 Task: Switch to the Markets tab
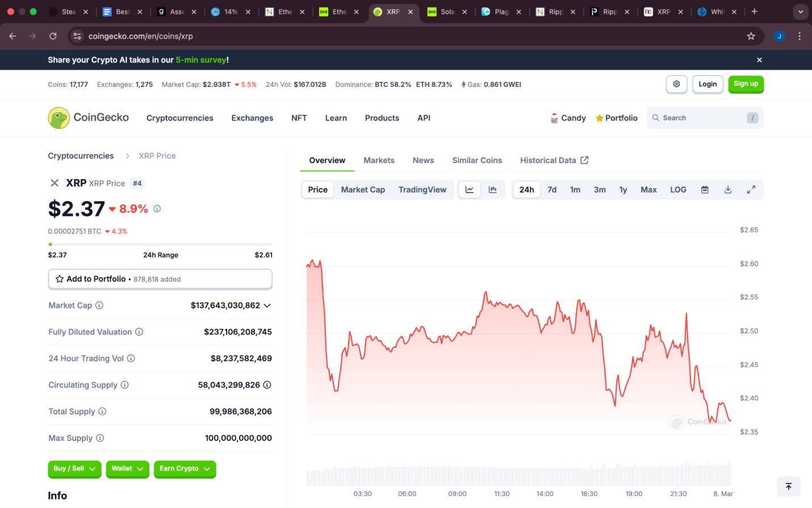click(379, 160)
